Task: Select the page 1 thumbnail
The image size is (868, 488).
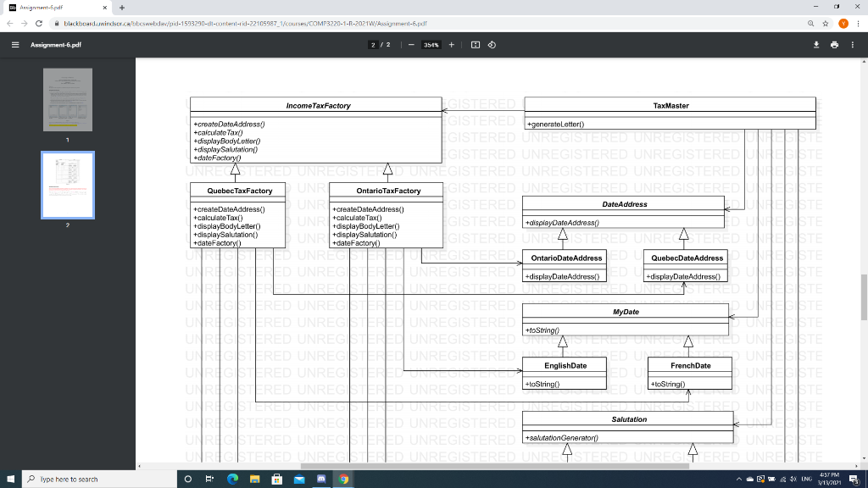Action: click(68, 100)
